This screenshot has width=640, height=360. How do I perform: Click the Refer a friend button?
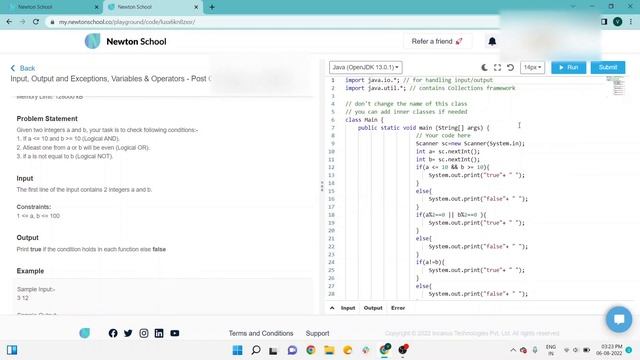[x=437, y=41]
